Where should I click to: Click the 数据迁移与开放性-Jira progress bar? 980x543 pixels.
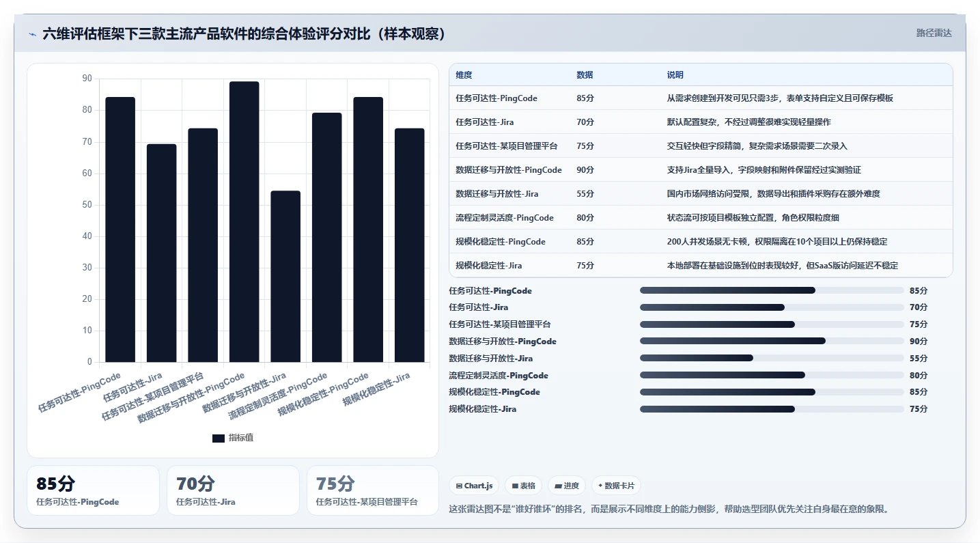tap(772, 359)
